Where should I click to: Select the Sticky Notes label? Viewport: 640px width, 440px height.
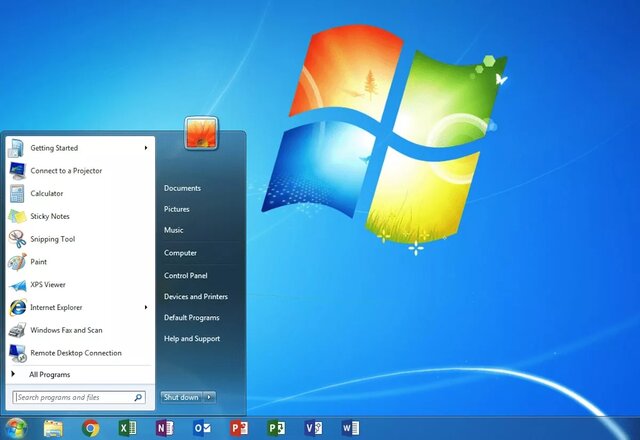click(x=50, y=216)
